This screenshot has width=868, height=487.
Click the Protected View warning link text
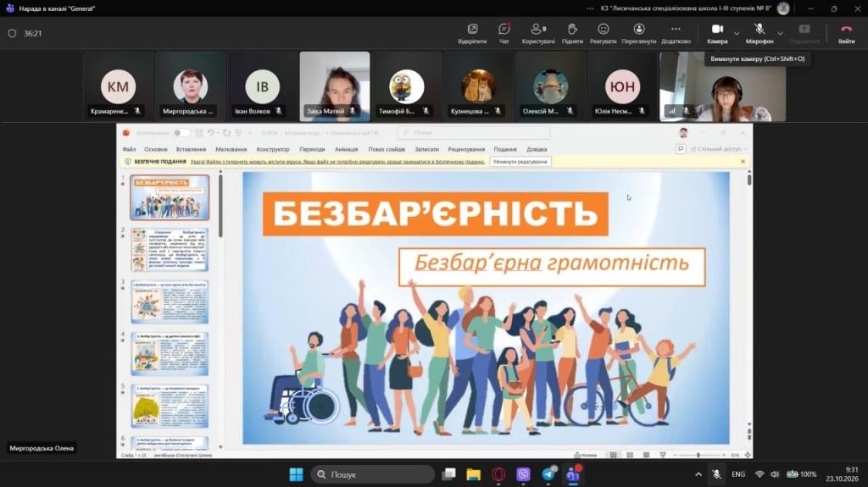(x=337, y=162)
